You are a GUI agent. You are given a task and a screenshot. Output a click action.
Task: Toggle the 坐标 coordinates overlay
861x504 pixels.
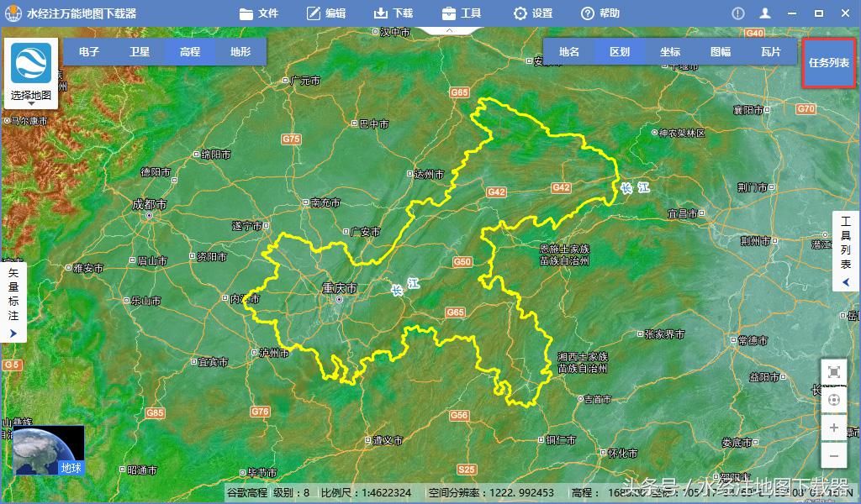coord(670,51)
